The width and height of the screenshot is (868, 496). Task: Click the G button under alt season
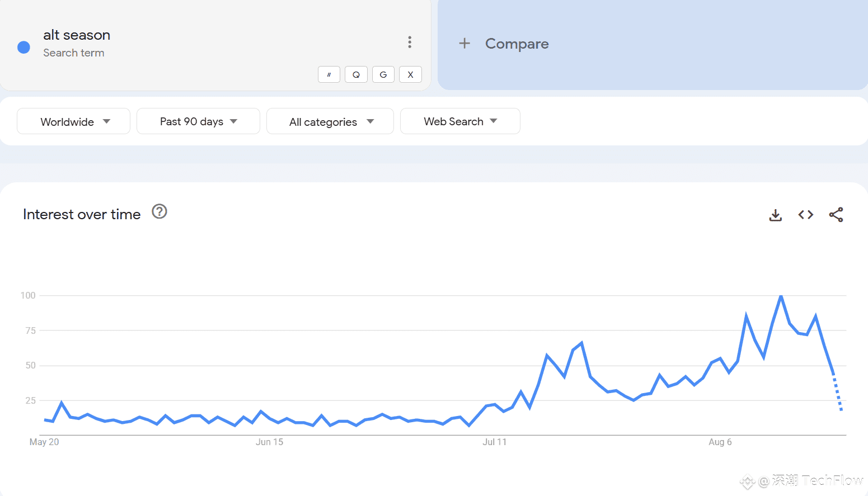tap(383, 74)
